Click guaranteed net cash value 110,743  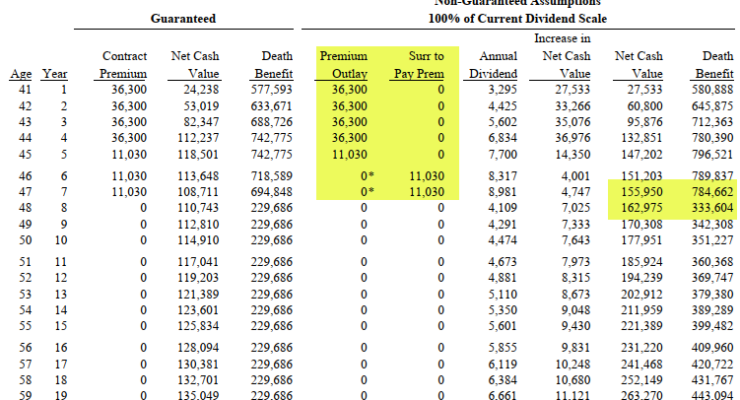(x=198, y=208)
